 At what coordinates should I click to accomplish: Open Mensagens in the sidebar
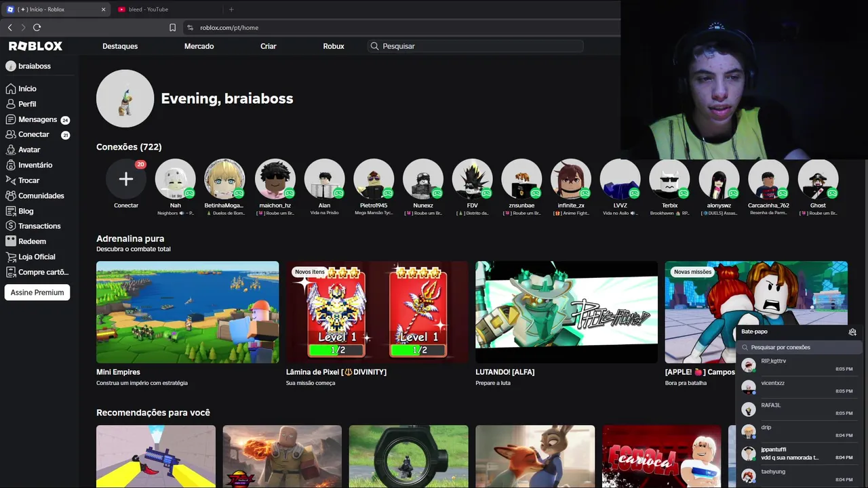37,119
